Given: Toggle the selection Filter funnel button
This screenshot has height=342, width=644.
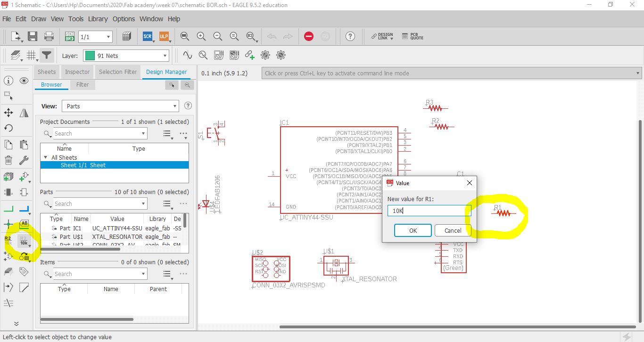Looking at the screenshot, I should [x=46, y=56].
